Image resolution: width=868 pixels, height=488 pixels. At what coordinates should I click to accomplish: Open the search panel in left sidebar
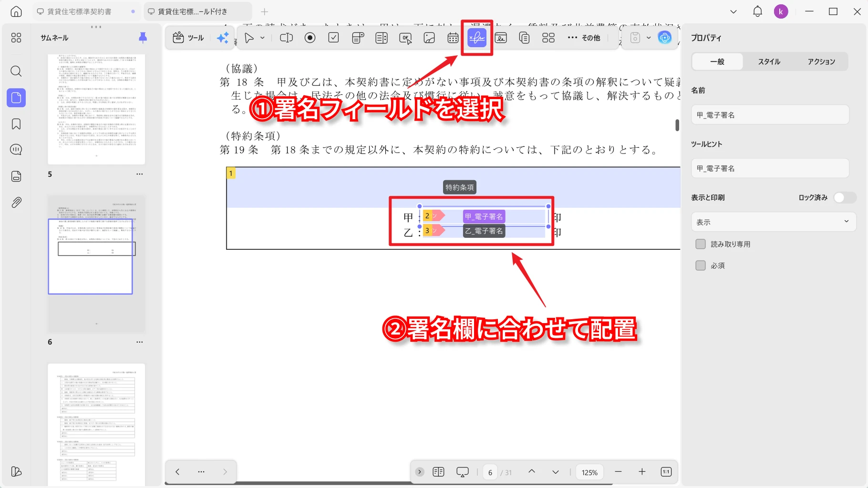(x=16, y=71)
